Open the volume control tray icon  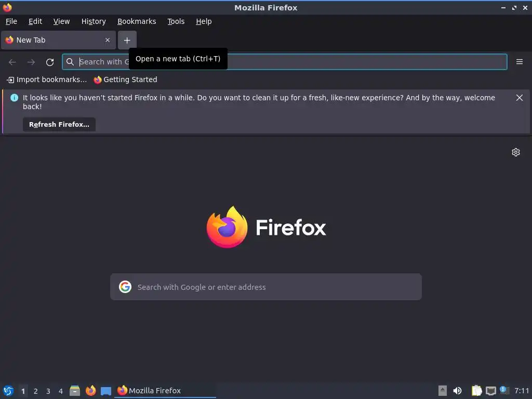pyautogui.click(x=457, y=391)
